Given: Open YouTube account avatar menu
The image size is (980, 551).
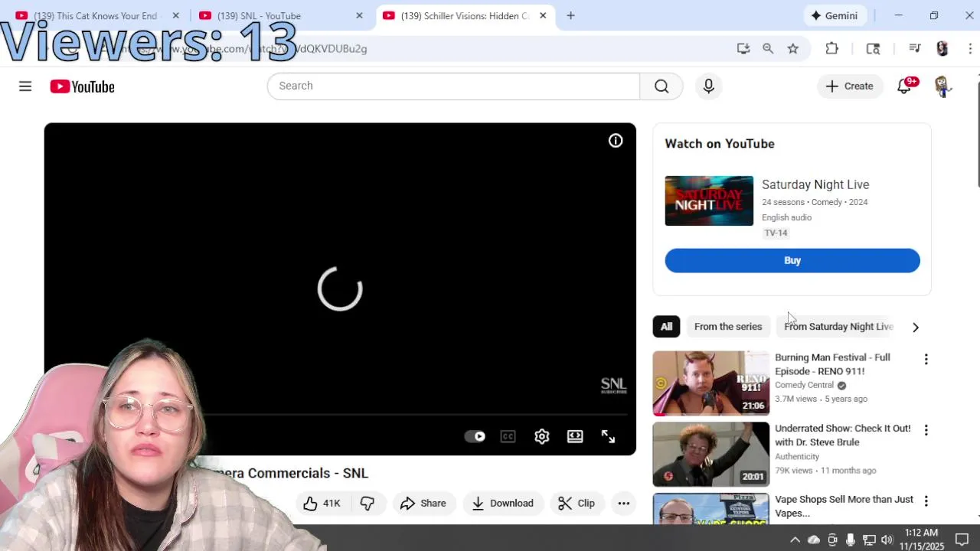Looking at the screenshot, I should 942,86.
